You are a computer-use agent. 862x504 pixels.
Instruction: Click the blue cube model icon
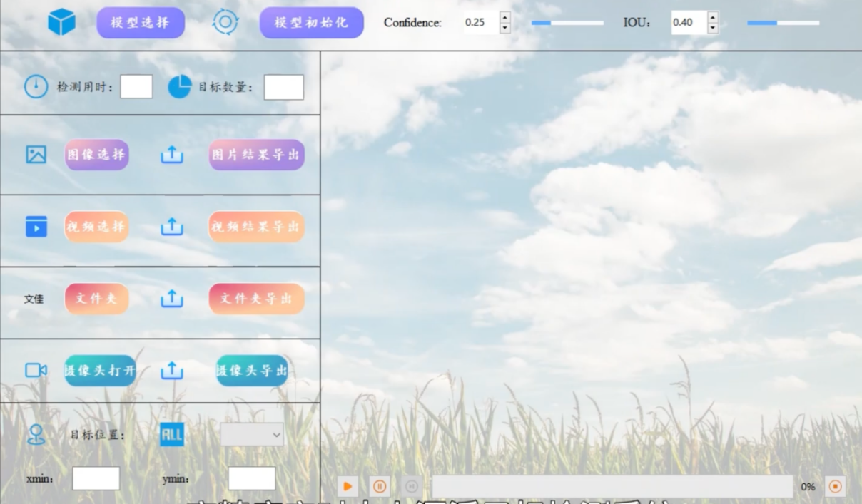point(61,22)
